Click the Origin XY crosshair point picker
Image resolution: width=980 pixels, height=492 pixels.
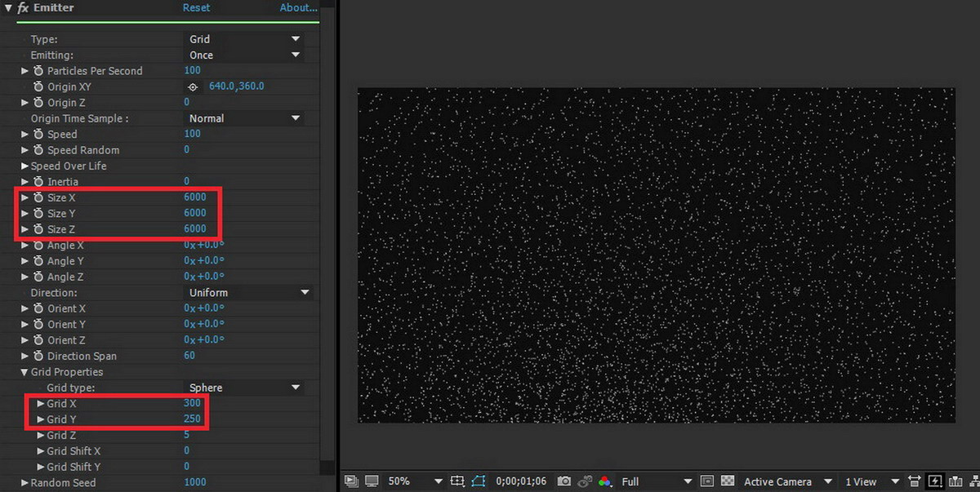193,86
